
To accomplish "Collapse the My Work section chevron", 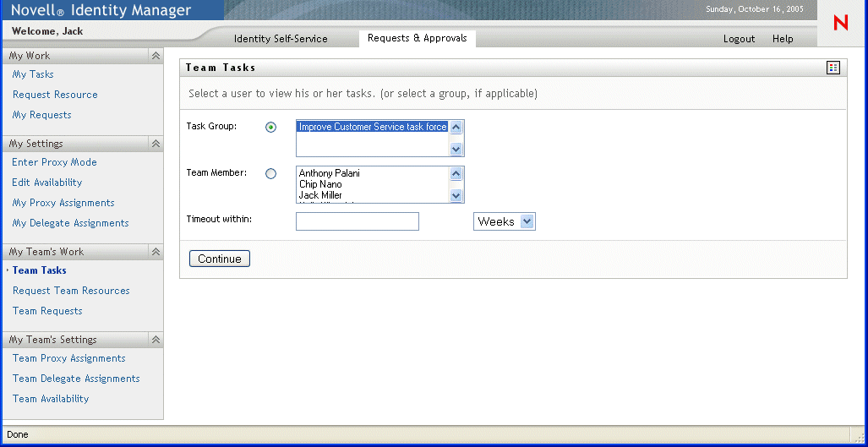I will click(x=156, y=56).
